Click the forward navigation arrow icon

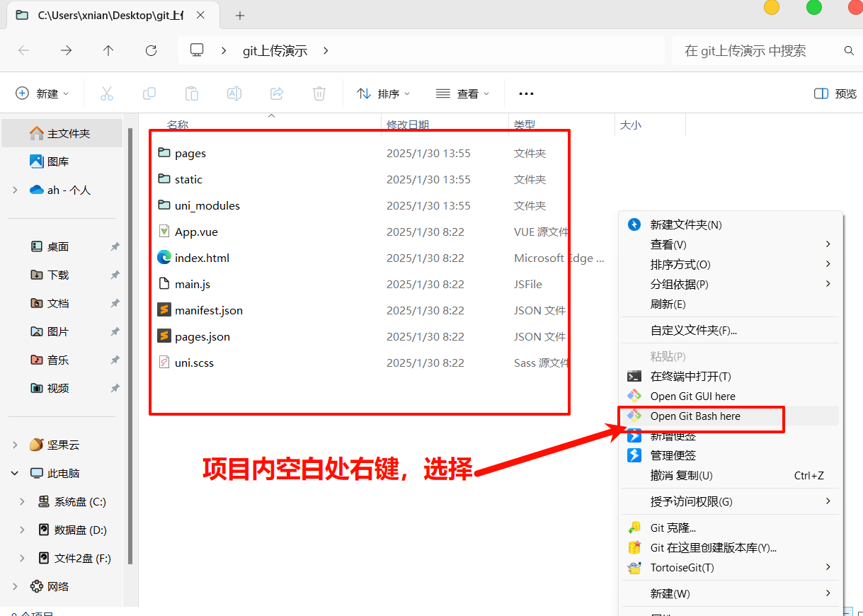click(x=65, y=50)
